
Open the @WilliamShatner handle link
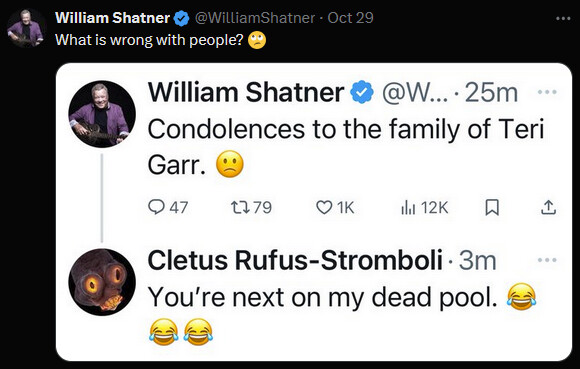tap(255, 18)
